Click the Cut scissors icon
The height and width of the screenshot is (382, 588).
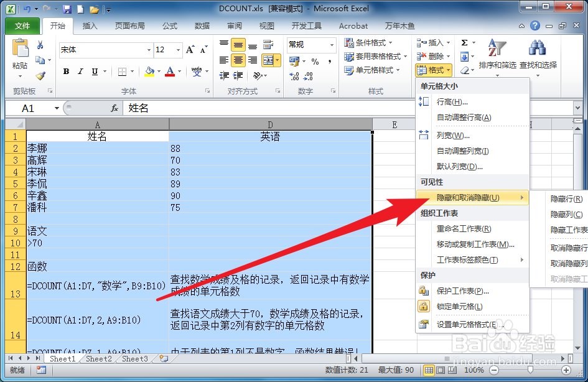click(40, 45)
